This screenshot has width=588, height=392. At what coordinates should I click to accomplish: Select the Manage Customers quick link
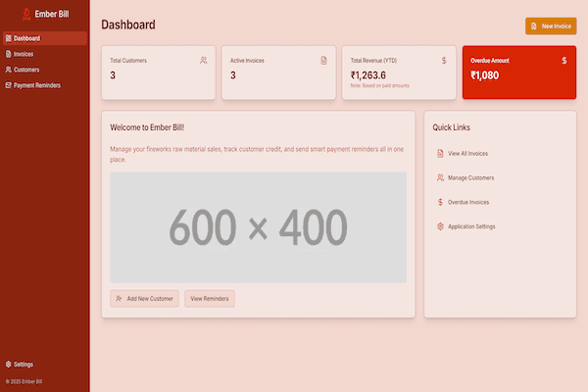pyautogui.click(x=470, y=177)
